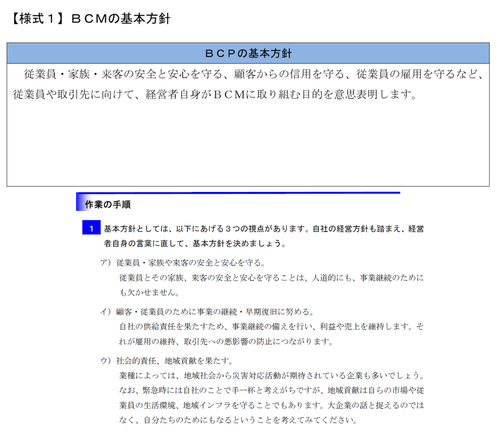This screenshot has width=504, height=436.
Task: Click the line なく、自分たちのためにもなるということ
Action: tap(239, 419)
